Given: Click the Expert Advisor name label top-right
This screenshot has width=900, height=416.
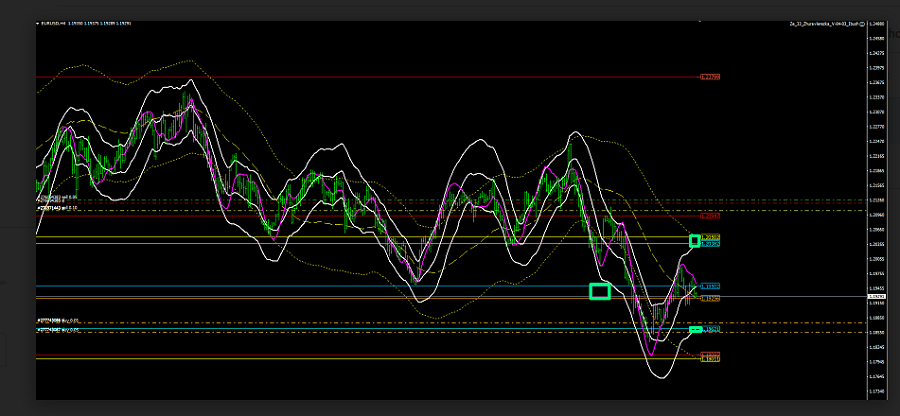Looking at the screenshot, I should tap(819, 22).
